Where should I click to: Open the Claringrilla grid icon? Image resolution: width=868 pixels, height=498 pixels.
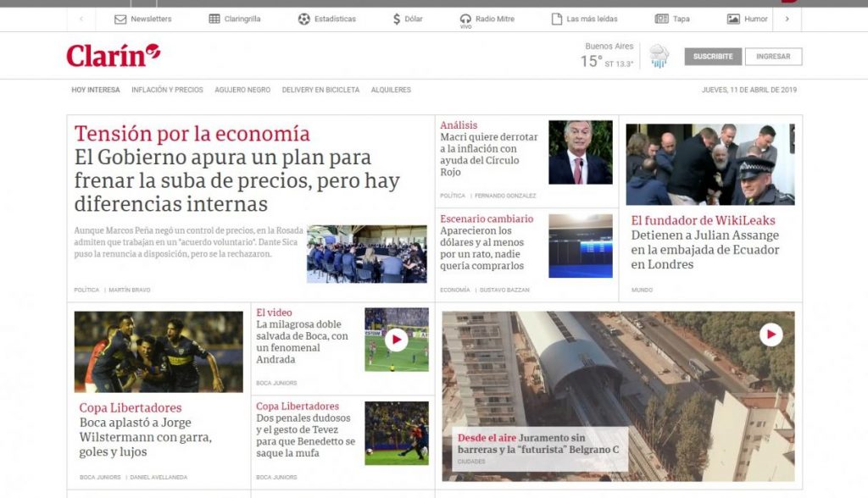pos(214,19)
